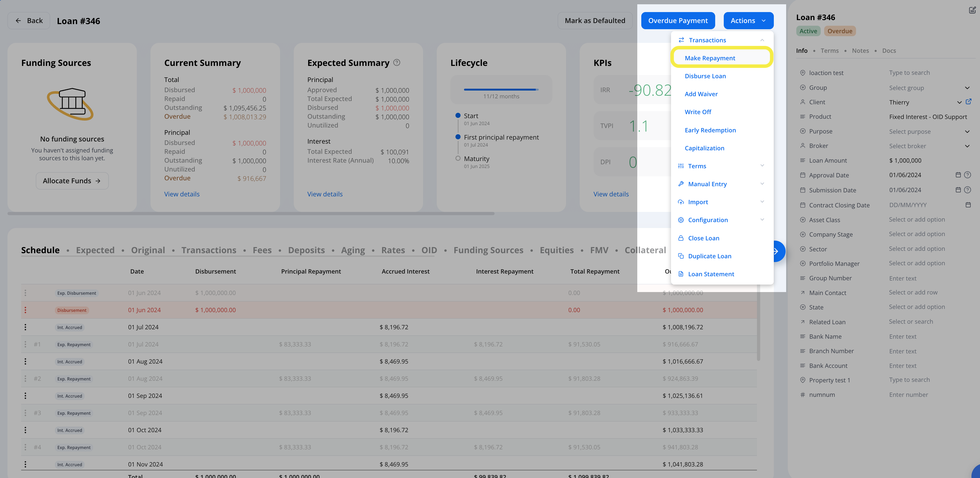
Task: Switch to the Transactions table tab
Action: coord(209,250)
